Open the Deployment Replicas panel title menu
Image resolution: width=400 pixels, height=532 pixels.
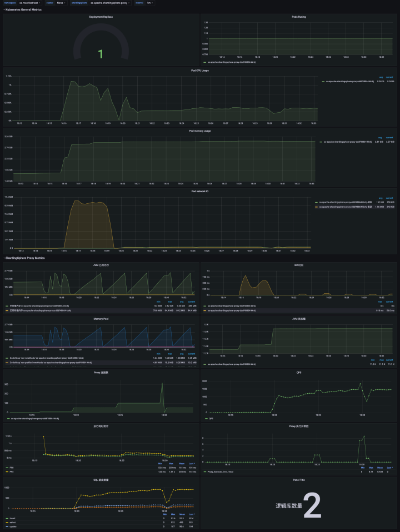coord(101,17)
